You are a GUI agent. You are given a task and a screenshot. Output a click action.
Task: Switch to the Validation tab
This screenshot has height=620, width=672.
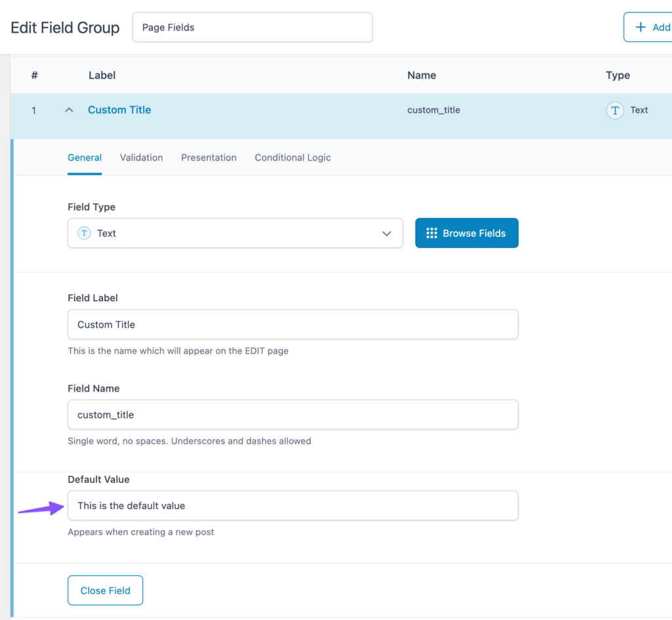click(141, 157)
